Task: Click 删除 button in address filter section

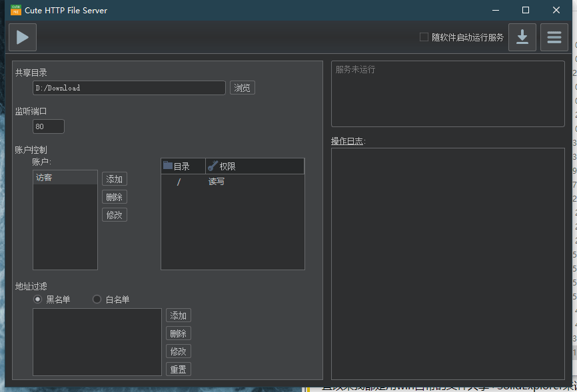Action: (x=179, y=333)
